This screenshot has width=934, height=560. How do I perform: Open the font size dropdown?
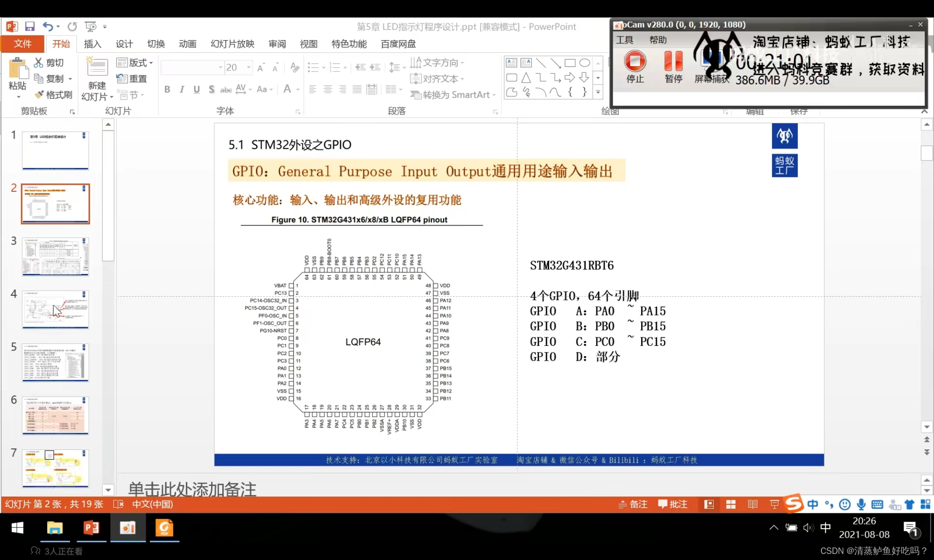(x=248, y=68)
